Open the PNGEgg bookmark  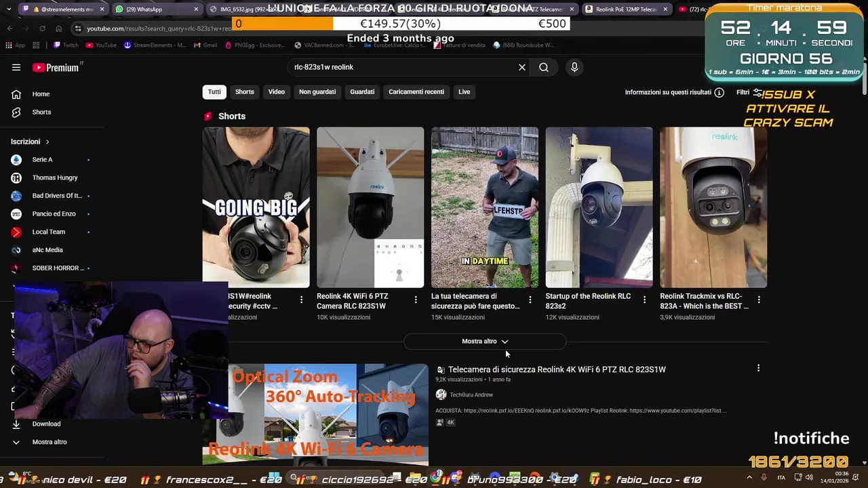(x=256, y=45)
